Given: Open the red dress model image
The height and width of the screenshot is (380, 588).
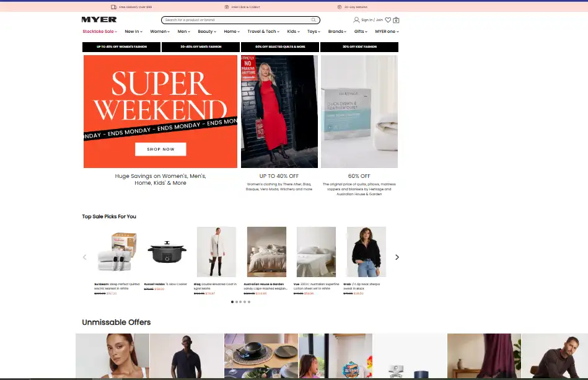Looking at the screenshot, I should (279, 112).
